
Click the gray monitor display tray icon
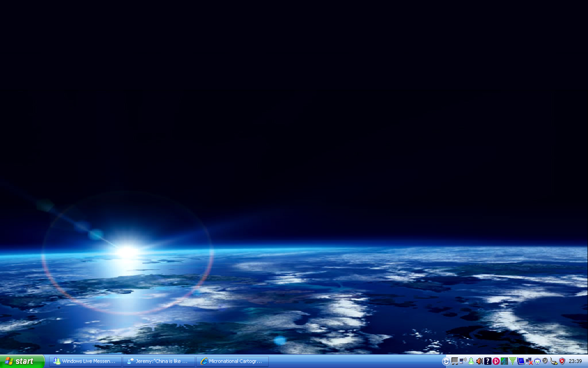(454, 361)
